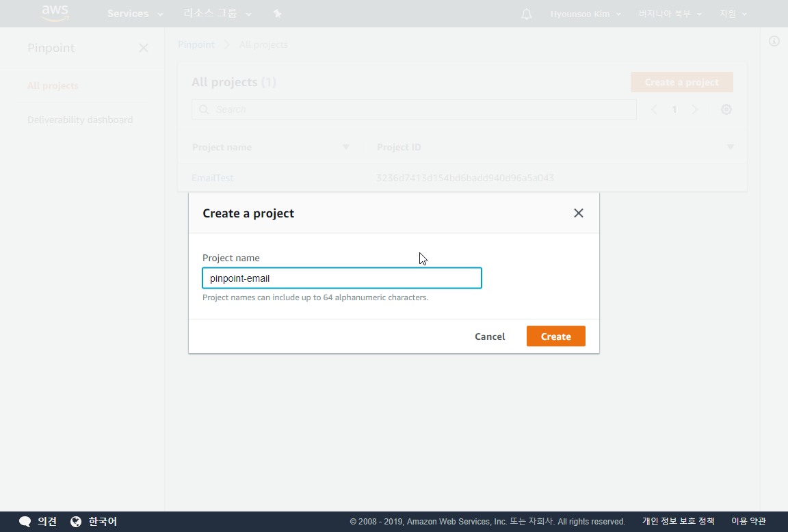This screenshot has height=532, width=788.
Task: Open the 지원 support menu
Action: coord(733,14)
